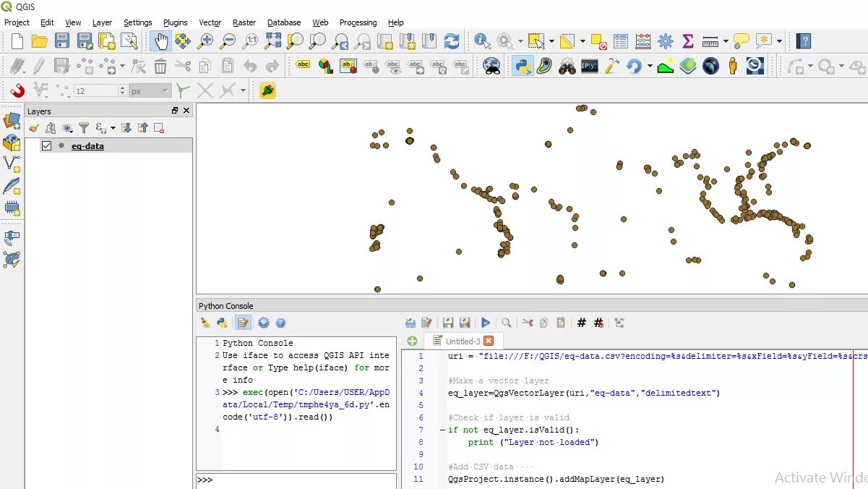868x489 pixels.
Task: Refresh the map canvas
Action: (452, 41)
